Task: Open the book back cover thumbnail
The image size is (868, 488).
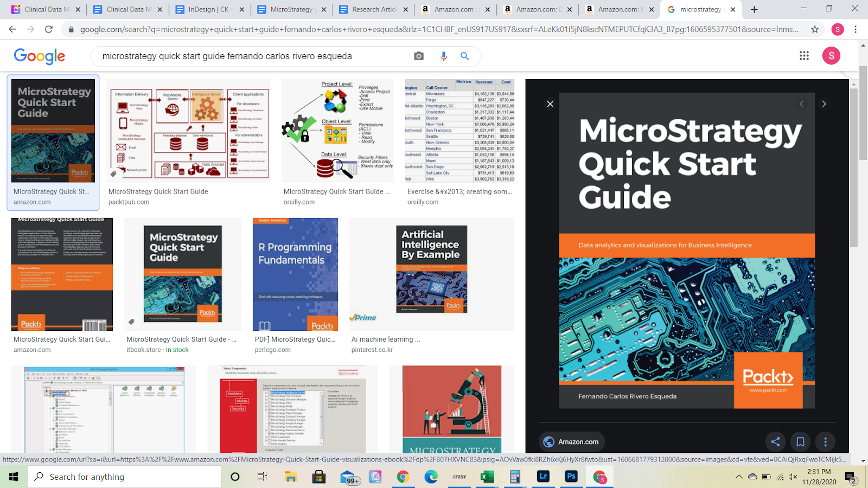Action: click(62, 274)
